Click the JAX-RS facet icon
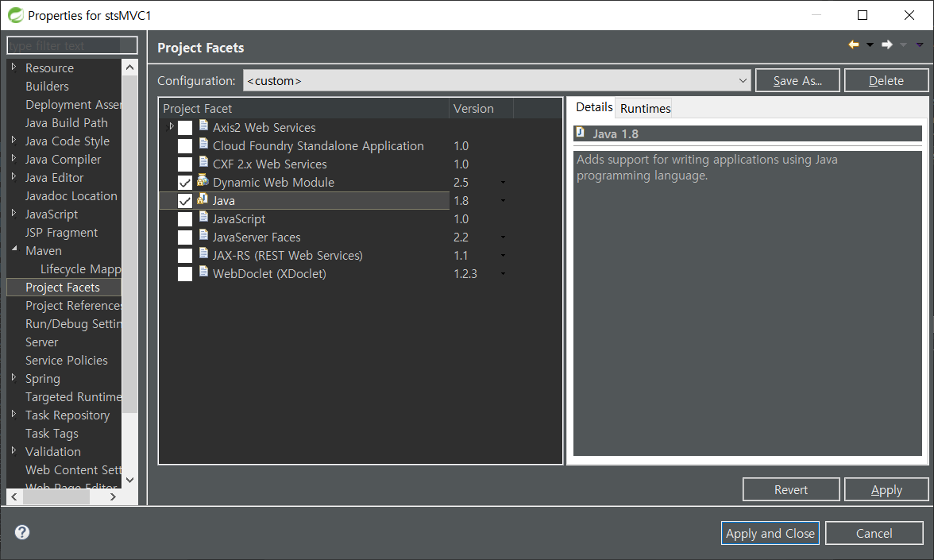Image resolution: width=934 pixels, height=560 pixels. (x=203, y=254)
